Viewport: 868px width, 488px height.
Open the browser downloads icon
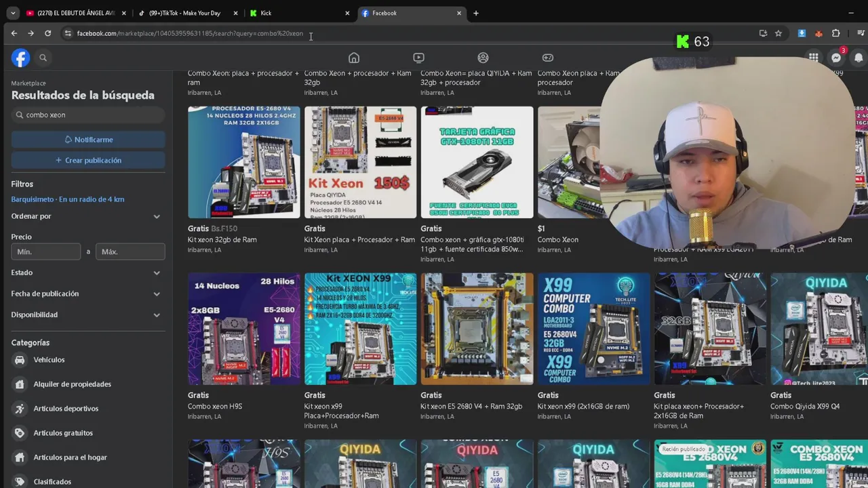pyautogui.click(x=802, y=33)
